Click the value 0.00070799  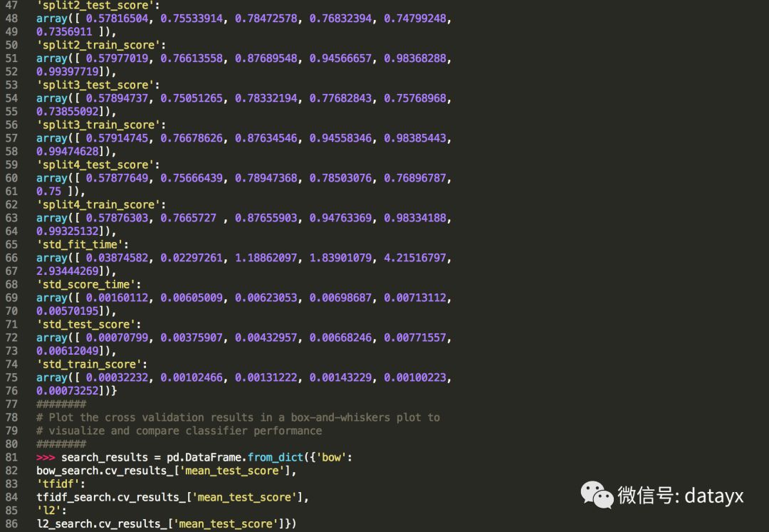pos(117,338)
